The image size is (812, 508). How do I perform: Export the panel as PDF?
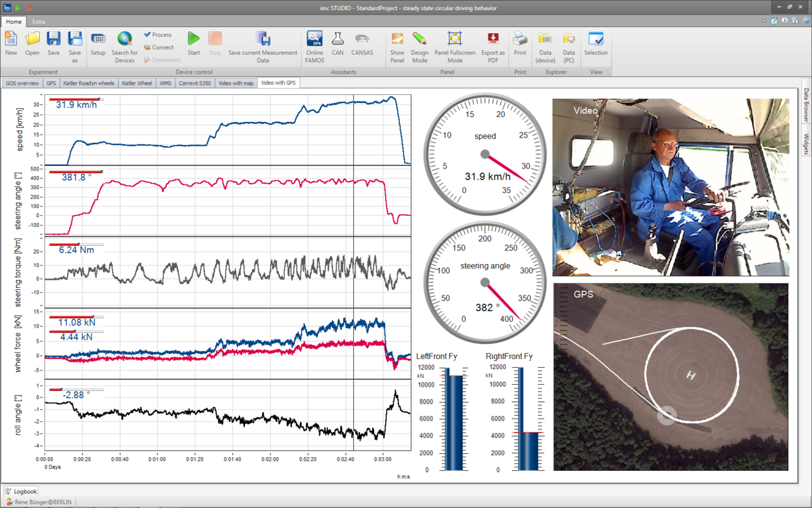click(493, 44)
